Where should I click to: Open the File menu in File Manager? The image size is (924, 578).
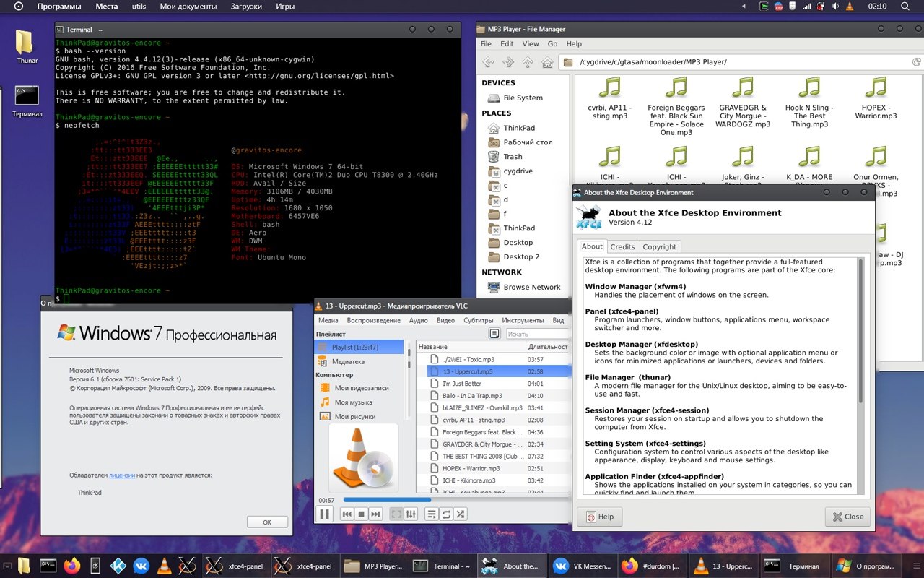coord(487,44)
